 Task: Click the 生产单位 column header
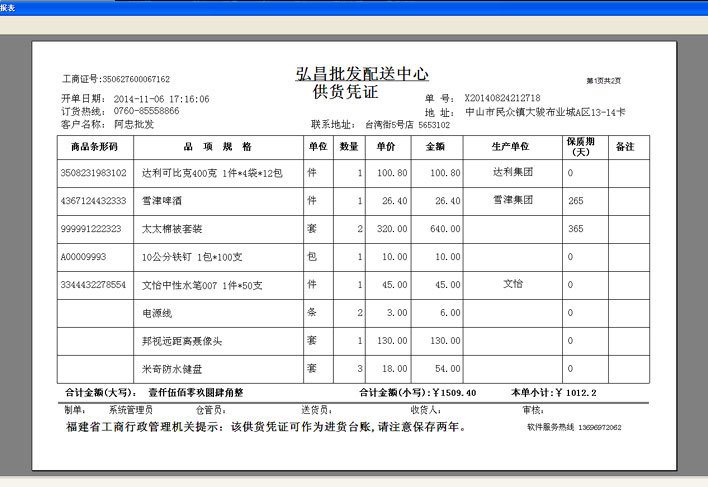pyautogui.click(x=511, y=147)
